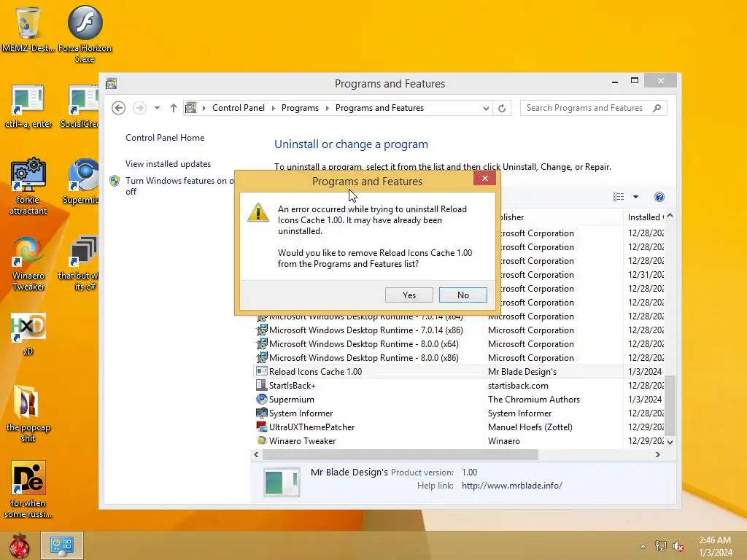Select the Winaero Tweaker desktop shortcut
747x560 pixels.
pos(28,263)
